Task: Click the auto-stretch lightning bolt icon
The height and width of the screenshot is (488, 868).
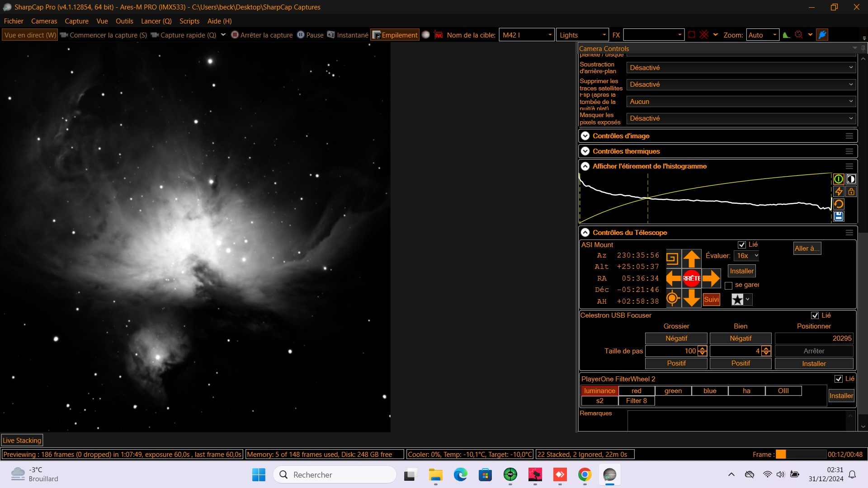Action: click(839, 192)
